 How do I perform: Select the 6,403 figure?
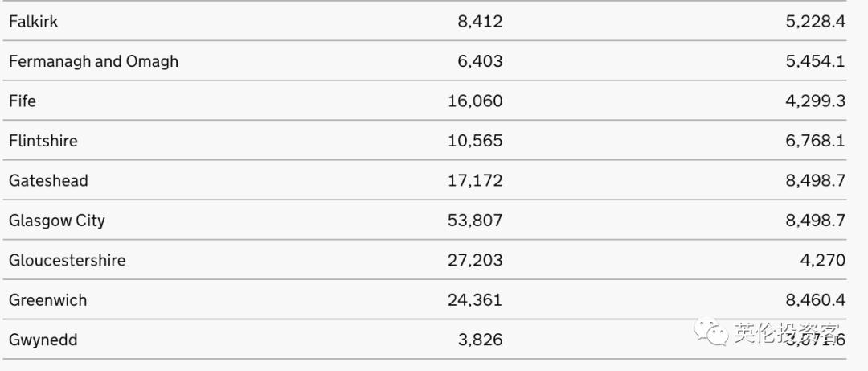coord(480,61)
